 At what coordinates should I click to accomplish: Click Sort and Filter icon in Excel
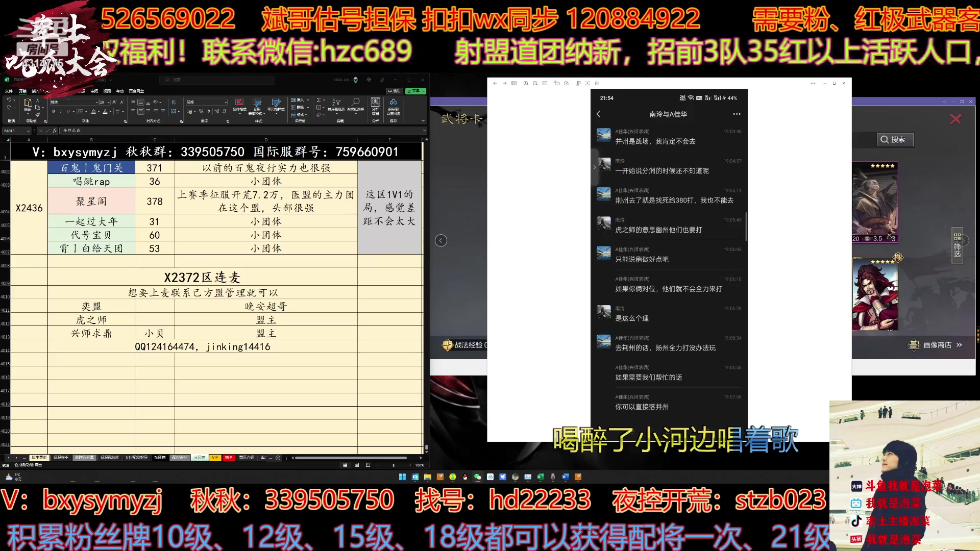point(336,102)
